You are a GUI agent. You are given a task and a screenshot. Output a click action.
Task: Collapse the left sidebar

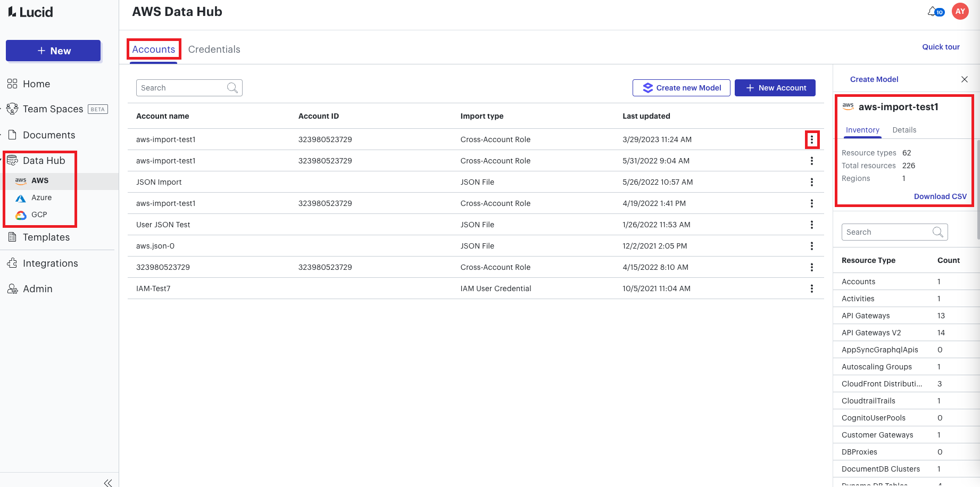[108, 482]
